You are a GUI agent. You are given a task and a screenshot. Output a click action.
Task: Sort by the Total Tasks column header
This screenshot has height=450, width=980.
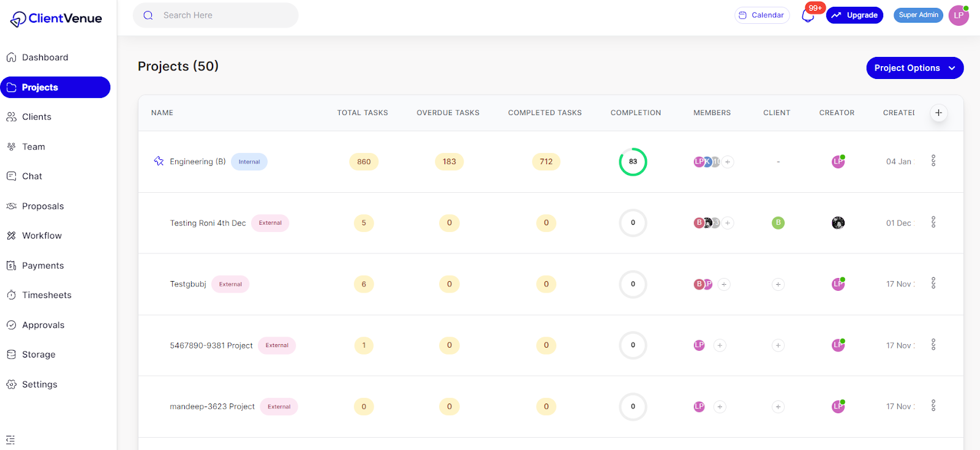coord(362,113)
